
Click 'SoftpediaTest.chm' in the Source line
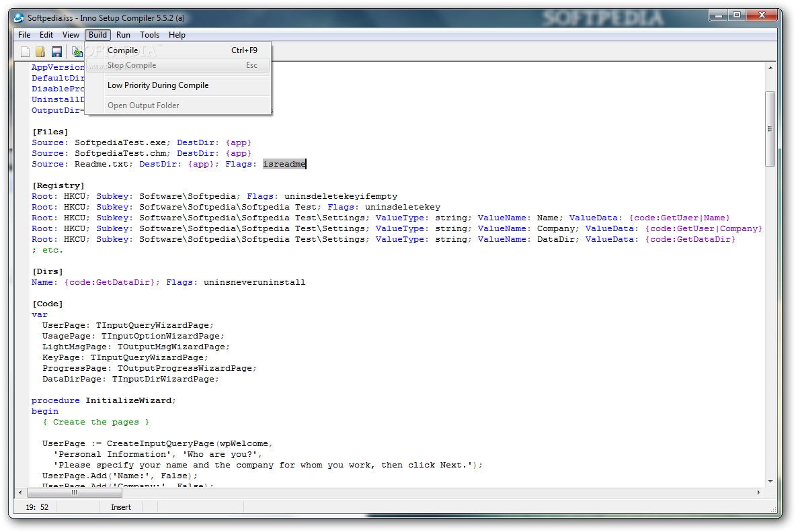click(x=120, y=153)
